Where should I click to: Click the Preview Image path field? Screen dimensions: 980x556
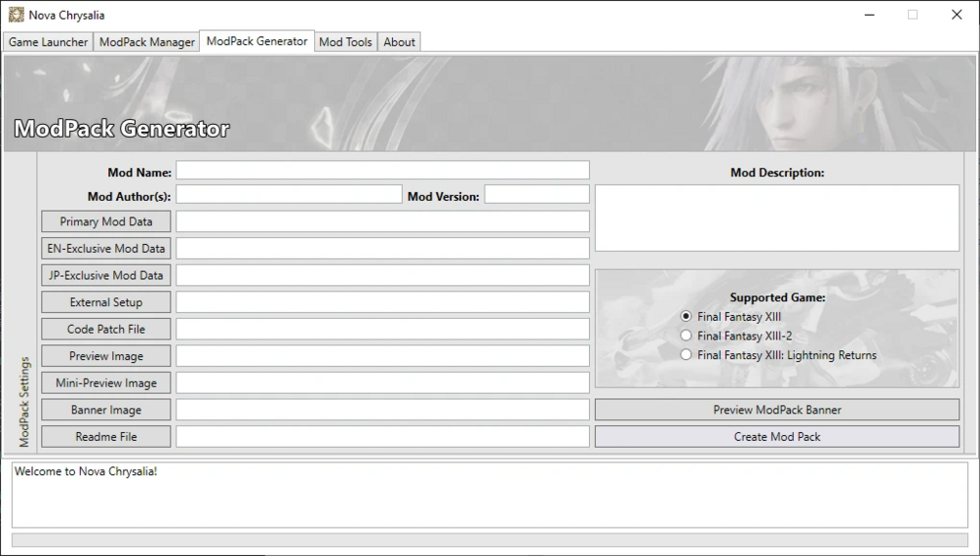click(x=382, y=356)
